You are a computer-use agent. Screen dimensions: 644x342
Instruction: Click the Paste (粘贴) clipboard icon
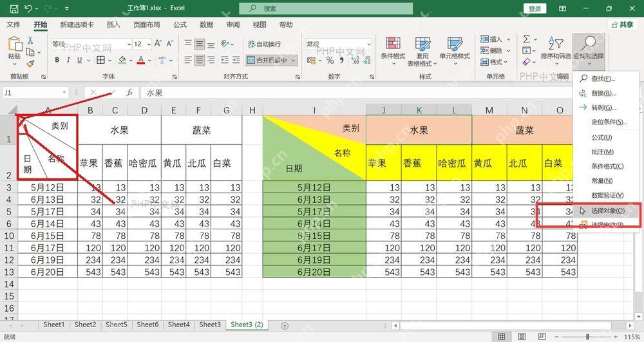tap(14, 44)
